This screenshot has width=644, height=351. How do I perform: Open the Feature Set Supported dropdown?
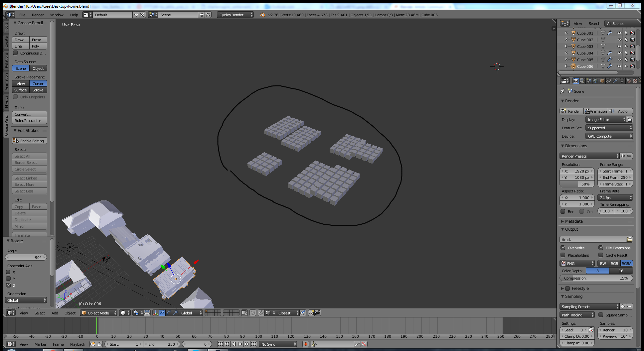coord(609,128)
